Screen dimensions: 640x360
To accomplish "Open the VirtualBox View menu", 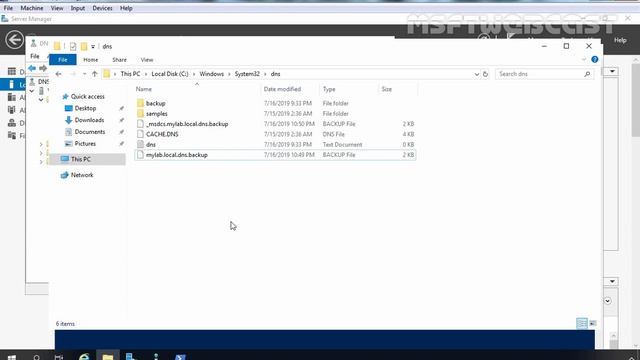I will (57, 8).
